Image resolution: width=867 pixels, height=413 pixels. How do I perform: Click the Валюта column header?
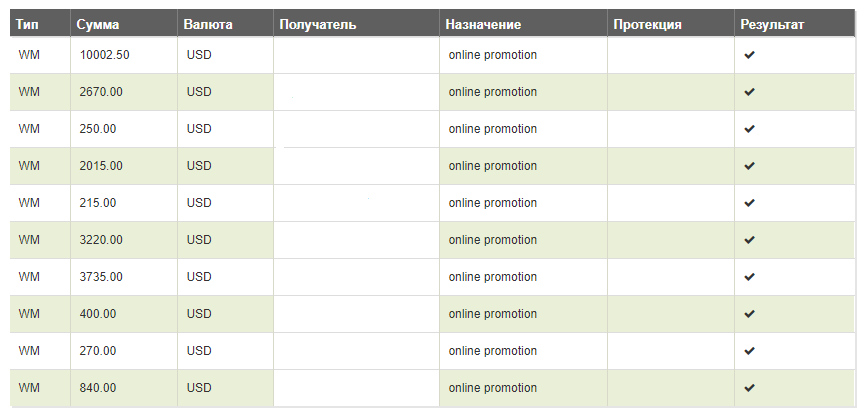pyautogui.click(x=208, y=23)
